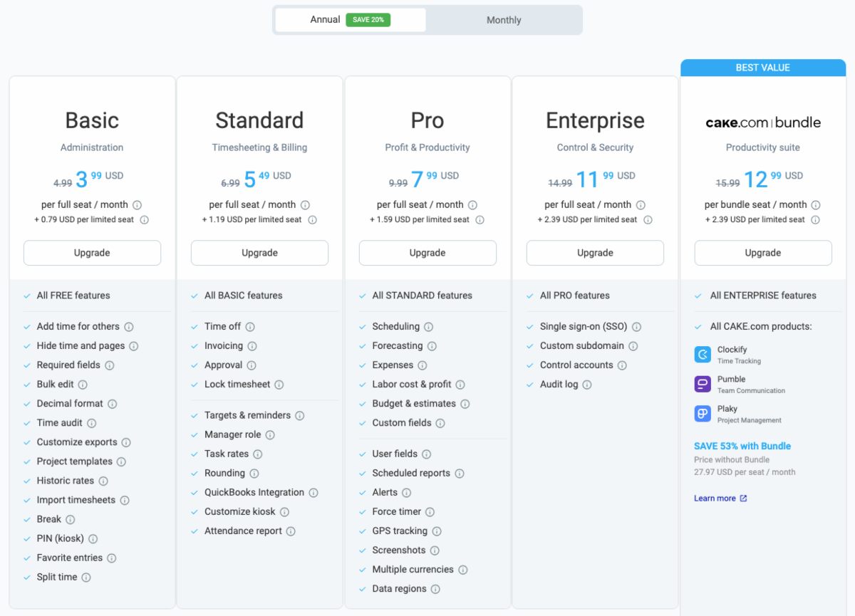
Task: Click the SAVE 20% green badge
Action: click(x=368, y=20)
